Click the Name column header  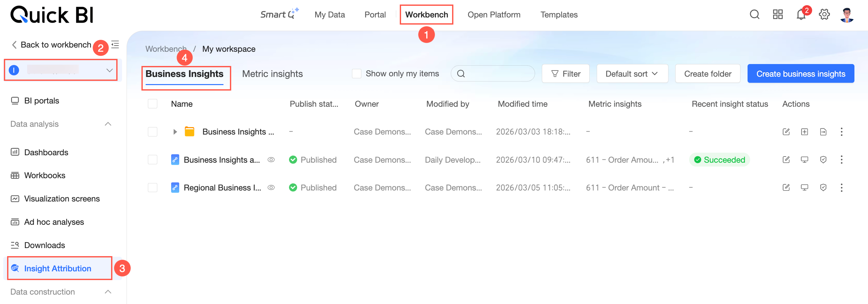tap(181, 103)
